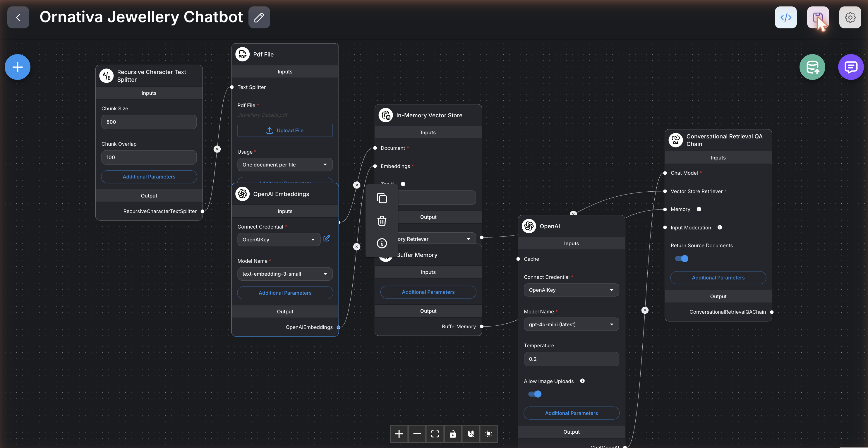Open the API code embed button
Screen dimensions: 868x448
[x=785, y=17]
